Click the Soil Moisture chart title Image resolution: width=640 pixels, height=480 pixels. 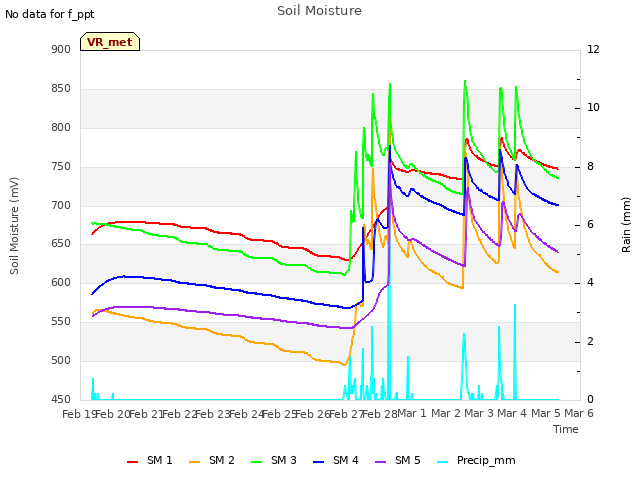click(x=319, y=11)
